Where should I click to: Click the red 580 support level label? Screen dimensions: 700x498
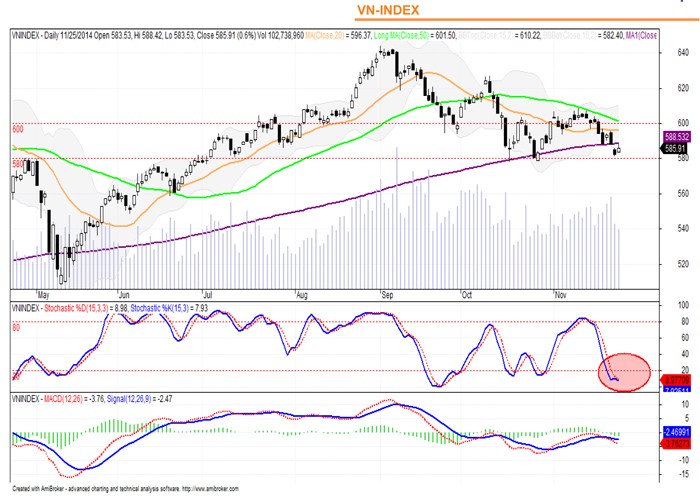pyautogui.click(x=17, y=162)
